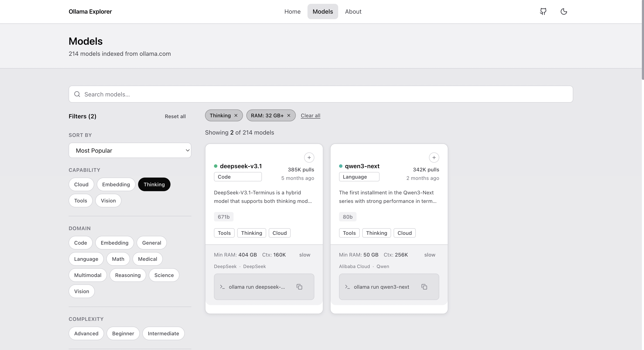
Task: Copy the ollama run deepseek command
Action: tap(299, 287)
